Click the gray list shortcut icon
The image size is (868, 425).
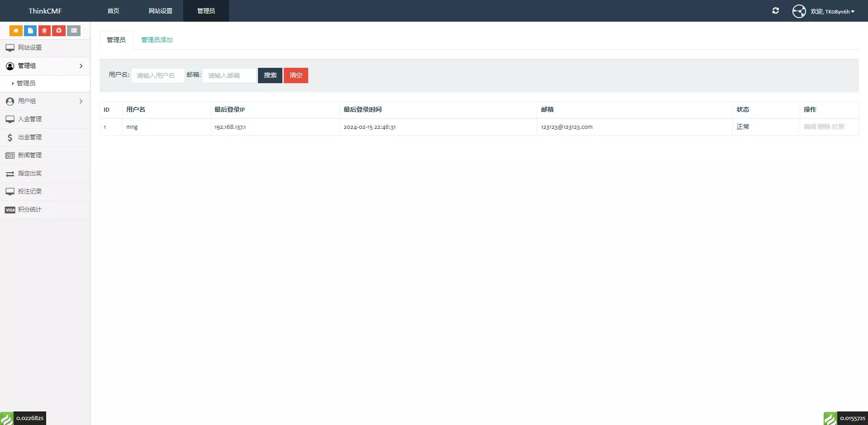(x=74, y=31)
